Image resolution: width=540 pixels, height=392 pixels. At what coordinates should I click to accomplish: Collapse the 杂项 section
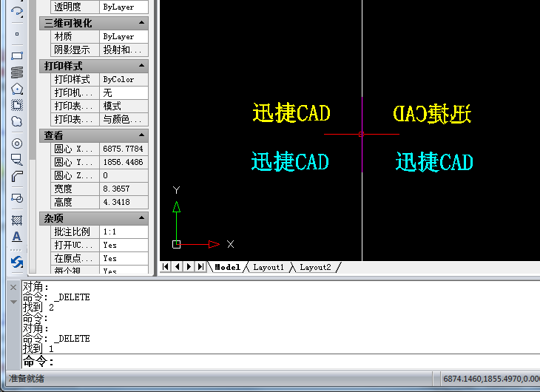pos(141,218)
